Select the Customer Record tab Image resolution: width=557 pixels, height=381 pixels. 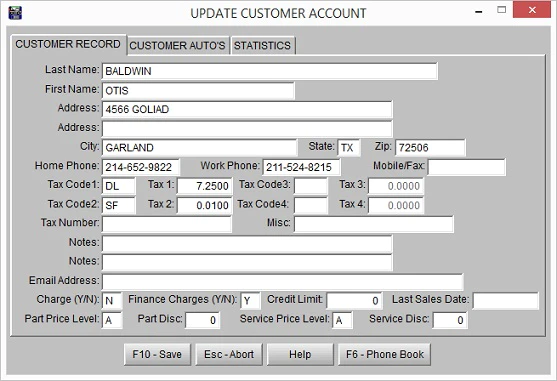click(x=68, y=44)
